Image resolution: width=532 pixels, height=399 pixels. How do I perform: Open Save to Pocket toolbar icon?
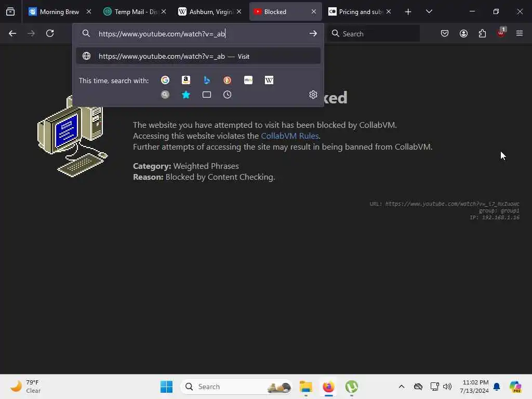coord(445,33)
